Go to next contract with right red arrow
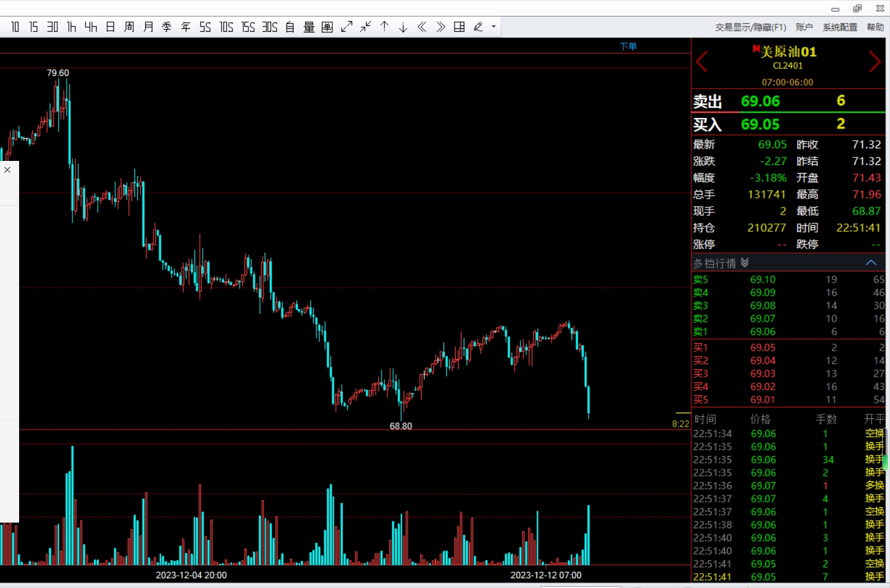 [874, 61]
